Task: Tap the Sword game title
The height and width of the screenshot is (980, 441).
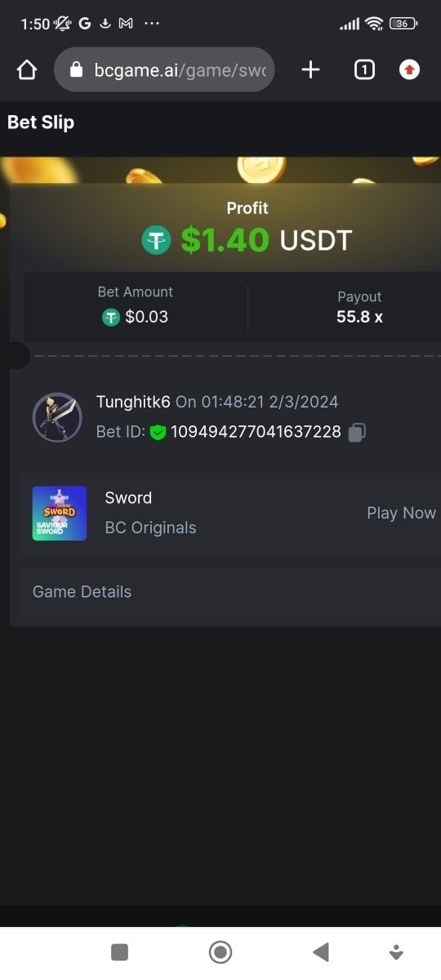Action: [x=128, y=498]
